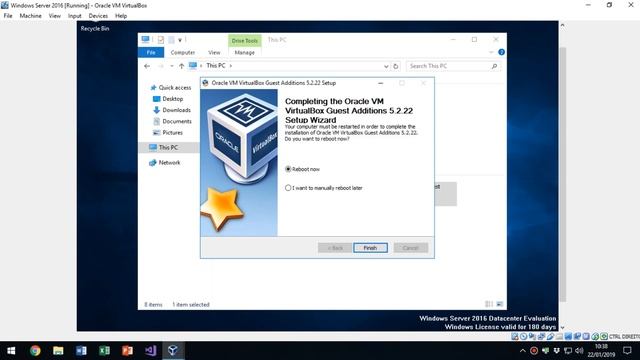Click Finish in Guest Additions setup
Viewport: 640px width, 360px height.
370,248
